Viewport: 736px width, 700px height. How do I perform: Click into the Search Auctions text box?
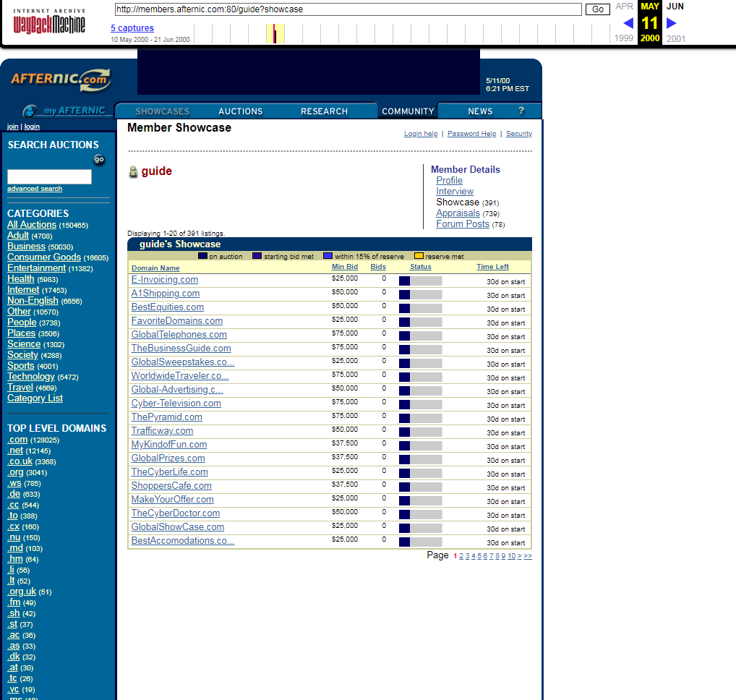coord(49,177)
